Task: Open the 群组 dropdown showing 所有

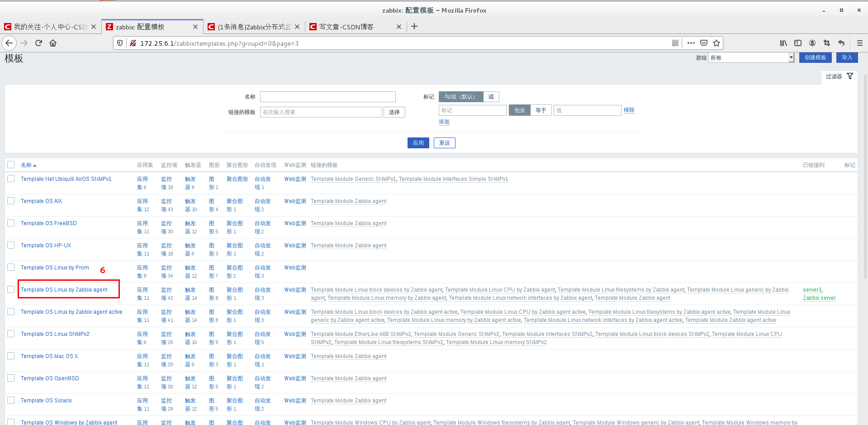Action: 750,57
